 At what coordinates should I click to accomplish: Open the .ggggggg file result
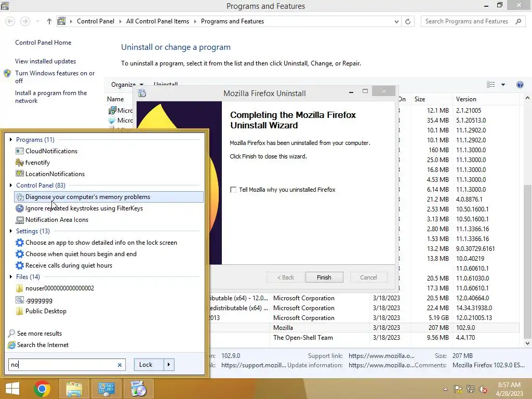point(109,300)
